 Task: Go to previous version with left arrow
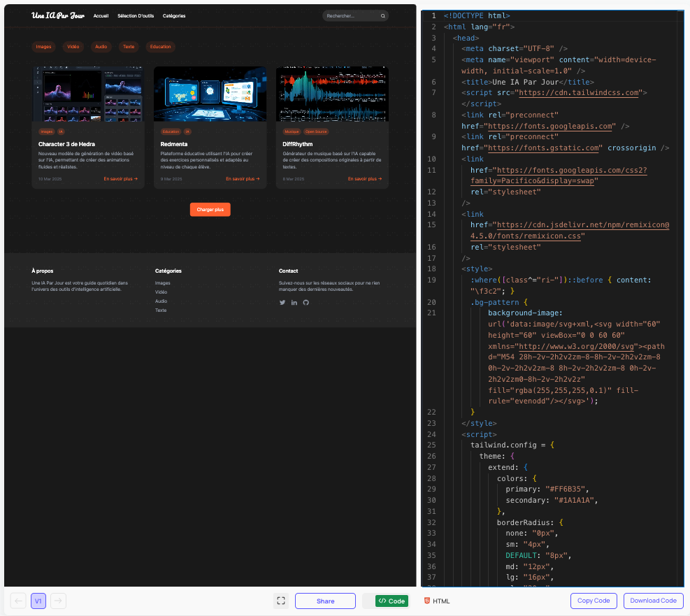[19, 601]
